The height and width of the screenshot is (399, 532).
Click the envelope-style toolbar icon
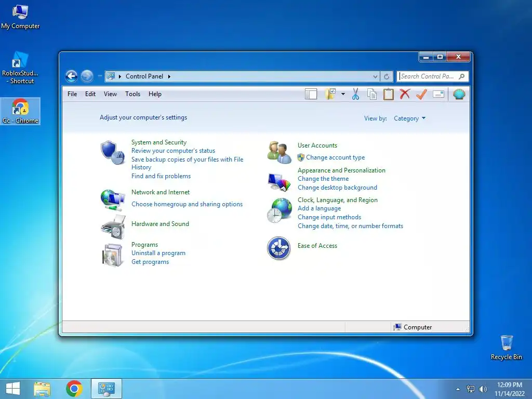[438, 94]
